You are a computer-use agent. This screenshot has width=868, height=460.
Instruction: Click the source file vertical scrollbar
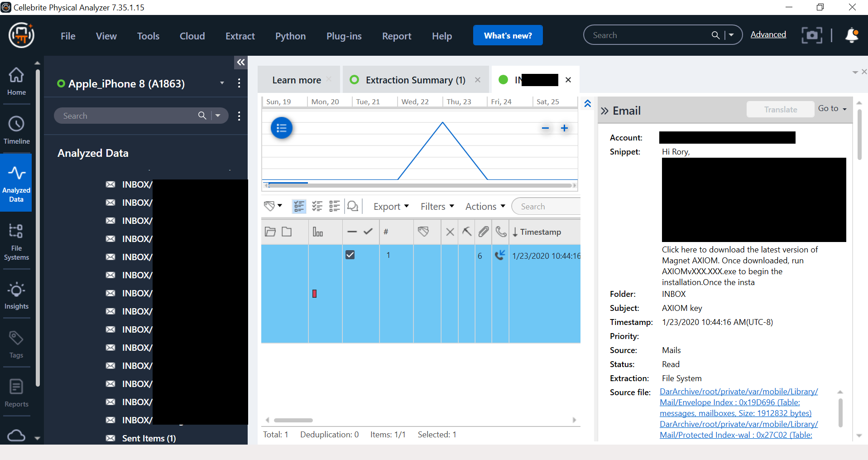(840, 412)
